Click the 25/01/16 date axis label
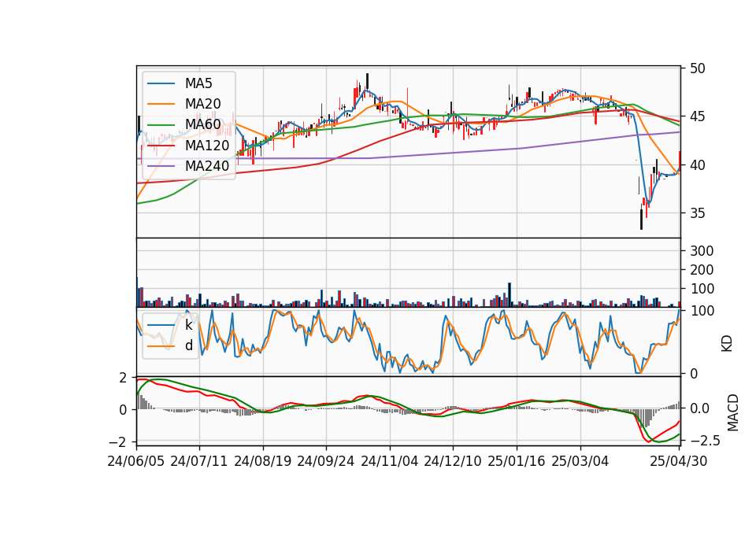Screen dimensions: 756x543 [517, 461]
